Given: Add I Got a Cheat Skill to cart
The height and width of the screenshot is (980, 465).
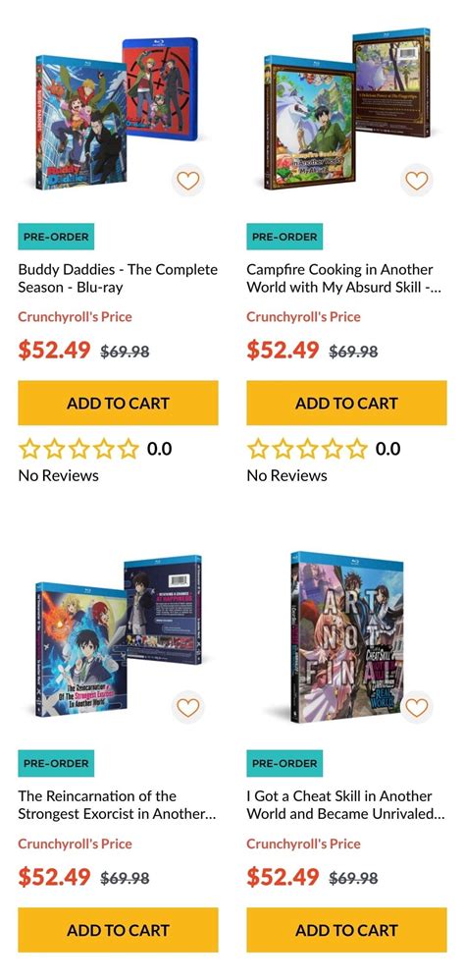Looking at the screenshot, I should (346, 929).
